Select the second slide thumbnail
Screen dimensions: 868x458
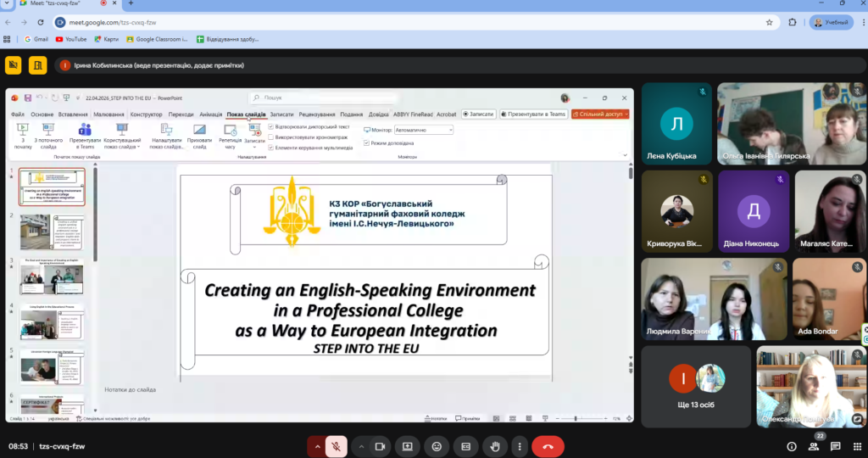pos(53,232)
